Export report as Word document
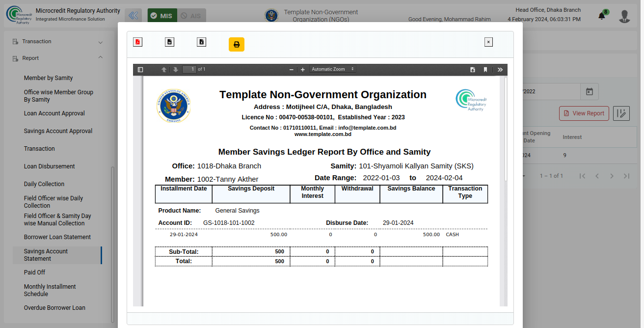 coord(169,42)
